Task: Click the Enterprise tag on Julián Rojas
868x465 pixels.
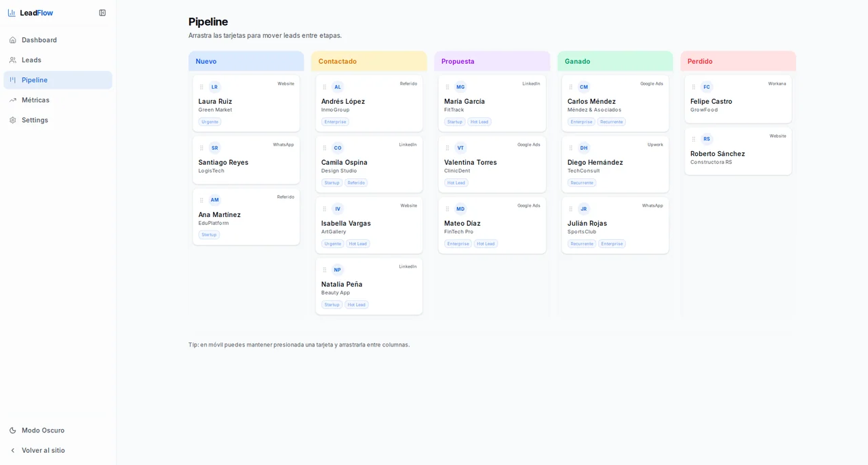Action: pos(612,244)
